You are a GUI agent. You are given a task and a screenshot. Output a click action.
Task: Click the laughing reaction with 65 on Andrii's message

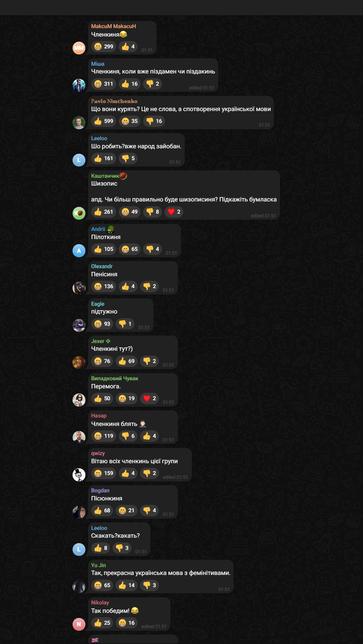(x=129, y=249)
